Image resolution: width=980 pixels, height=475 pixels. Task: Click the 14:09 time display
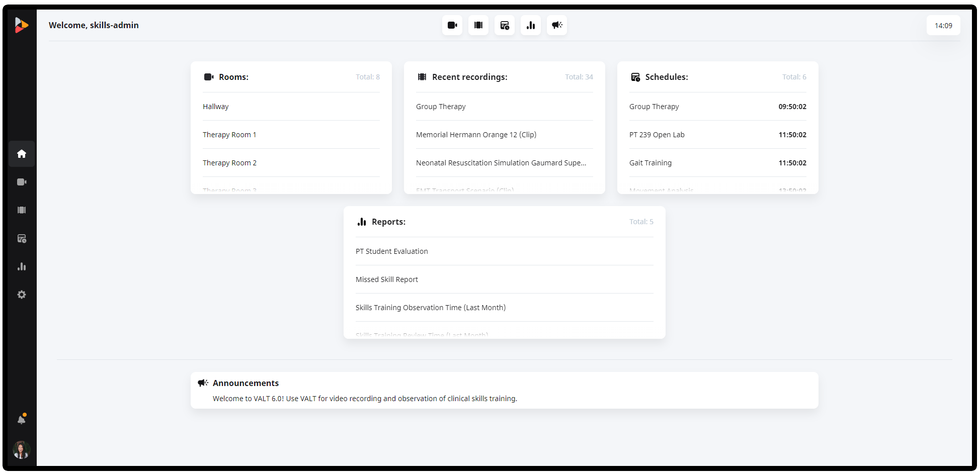(943, 25)
